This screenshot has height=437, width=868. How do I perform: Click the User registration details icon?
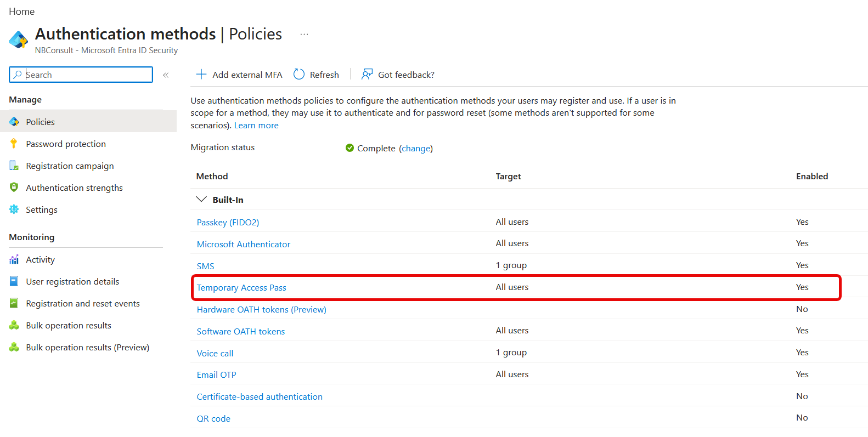(14, 281)
